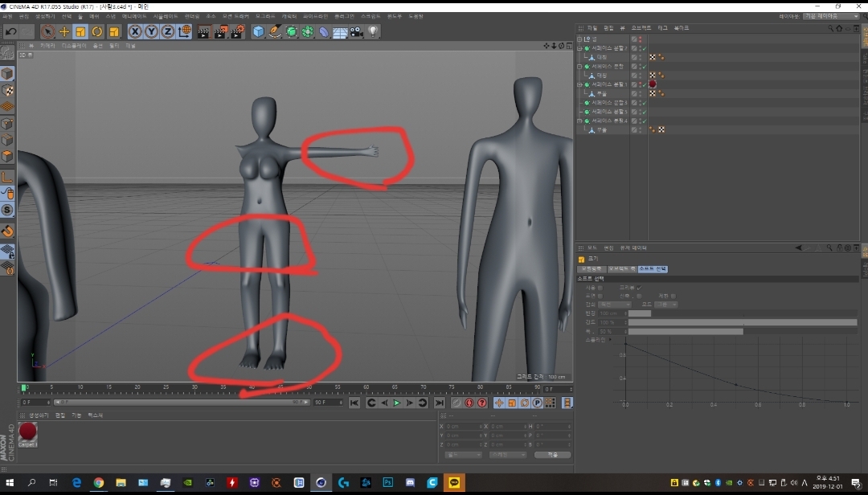Add a Cube primitive object
The width and height of the screenshot is (868, 495).
tap(259, 31)
